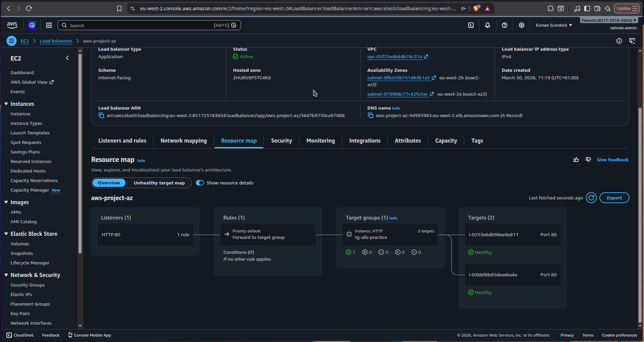Image resolution: width=644 pixels, height=342 pixels.
Task: Switch to Listeners and rules tab
Action: click(122, 141)
